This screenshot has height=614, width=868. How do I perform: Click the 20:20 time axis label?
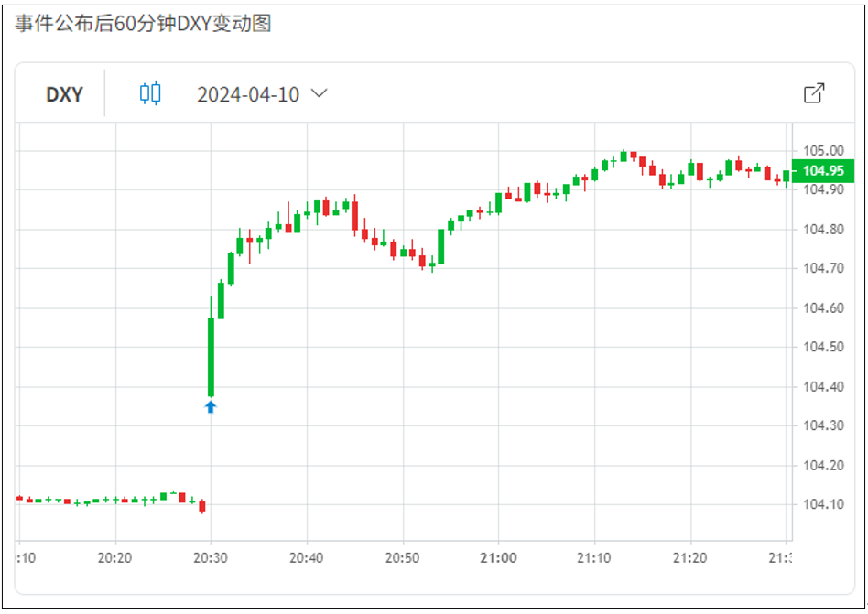[115, 557]
